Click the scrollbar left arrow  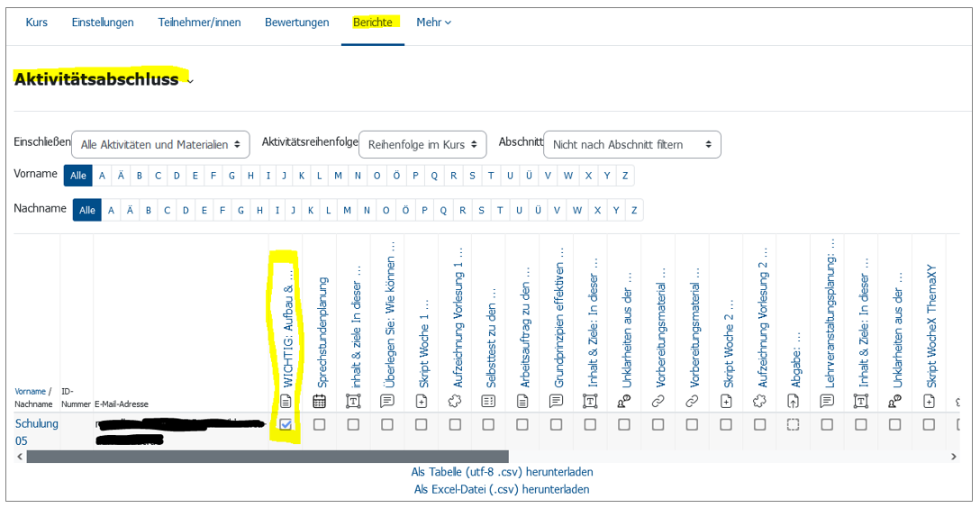[20, 457]
